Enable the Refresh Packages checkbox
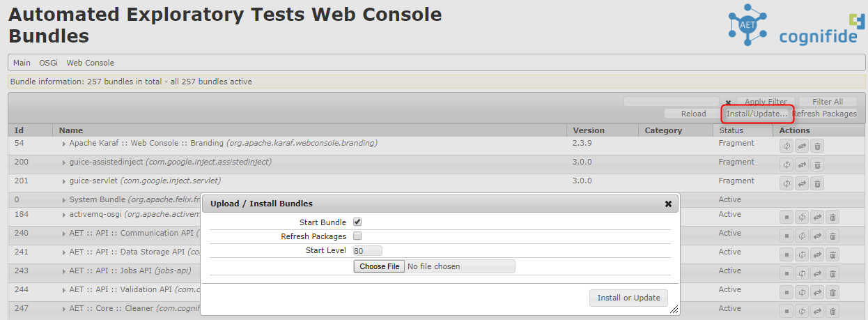The height and width of the screenshot is (320, 868). tap(357, 236)
